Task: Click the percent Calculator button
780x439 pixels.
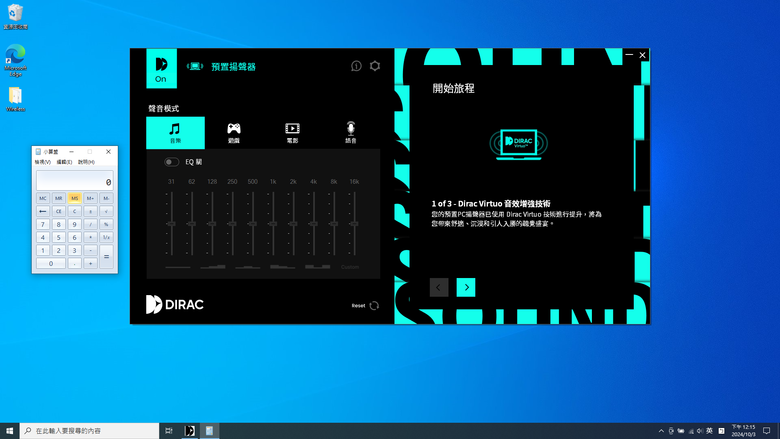Action: 106,224
